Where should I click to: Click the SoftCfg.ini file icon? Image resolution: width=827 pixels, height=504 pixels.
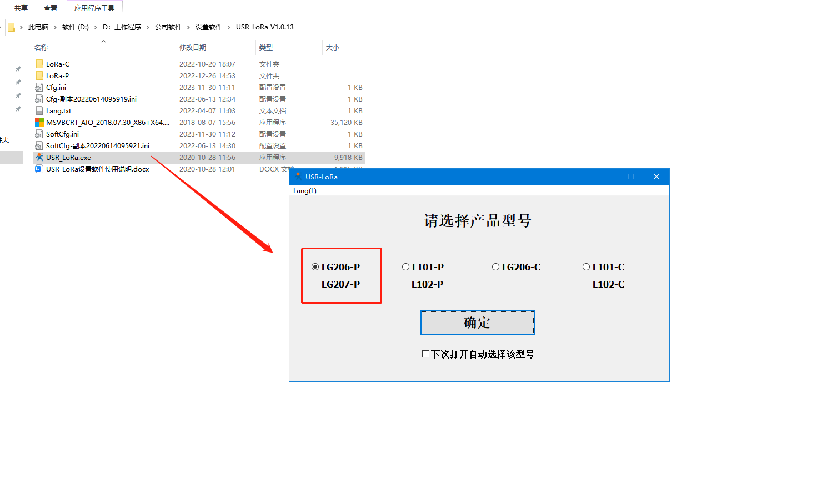39,134
